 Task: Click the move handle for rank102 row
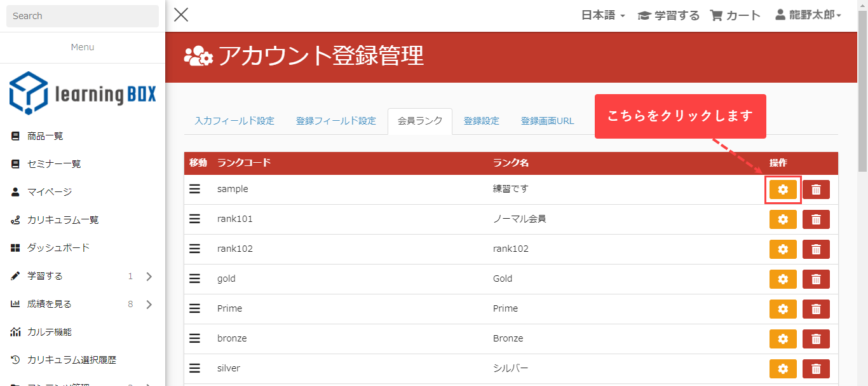coord(195,249)
